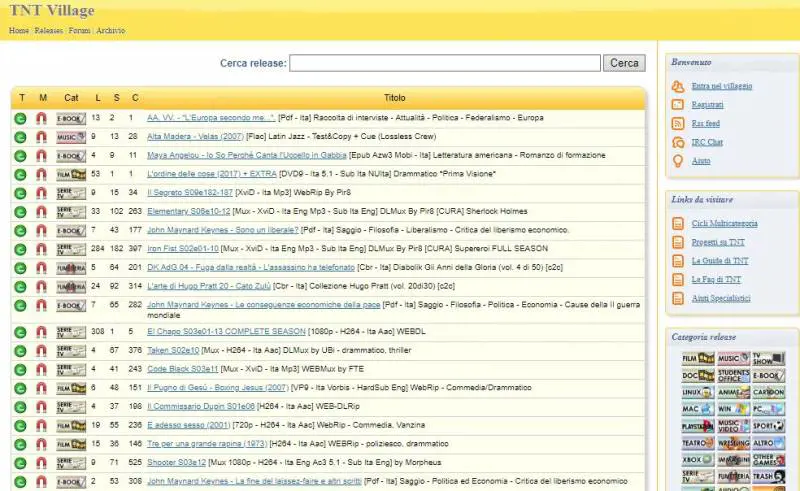Open Aiuti Specialistici link
The image size is (800, 491).
tap(721, 298)
